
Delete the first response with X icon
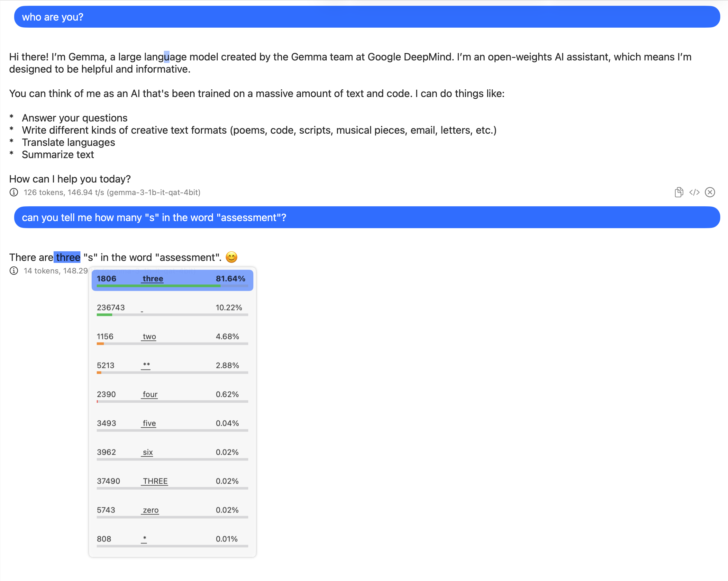coord(710,192)
